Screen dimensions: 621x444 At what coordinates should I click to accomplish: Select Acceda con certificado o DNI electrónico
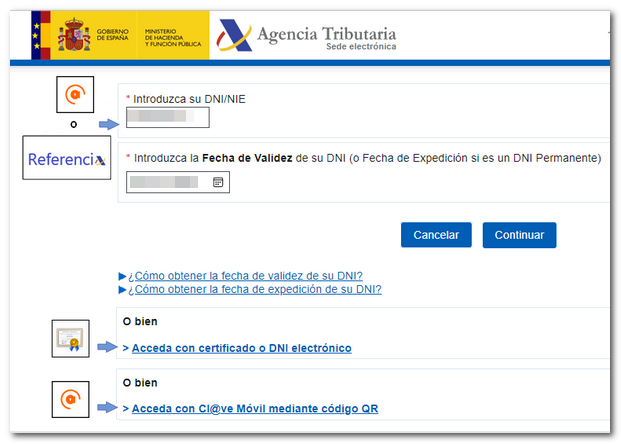(x=241, y=348)
